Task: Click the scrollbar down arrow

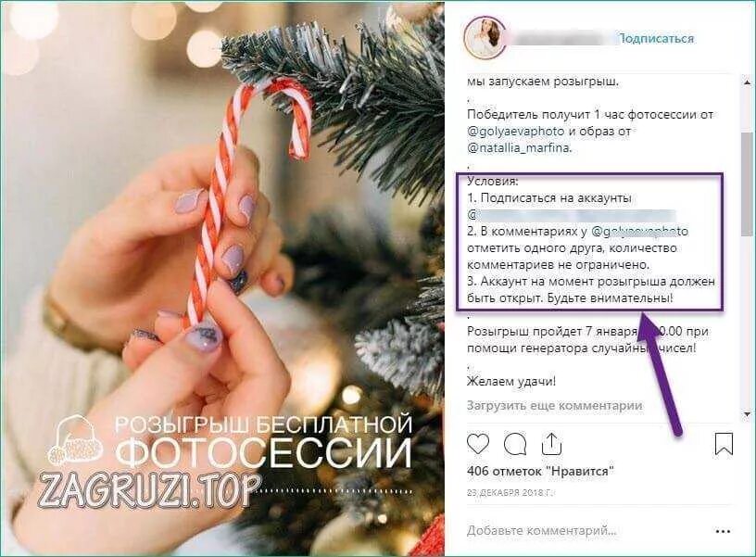Action: click(747, 414)
